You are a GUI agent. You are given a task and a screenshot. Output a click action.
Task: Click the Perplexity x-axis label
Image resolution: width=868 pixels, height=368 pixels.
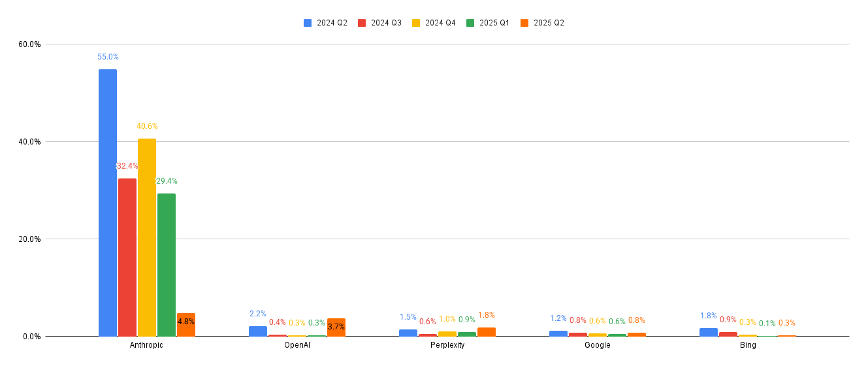coord(447,345)
